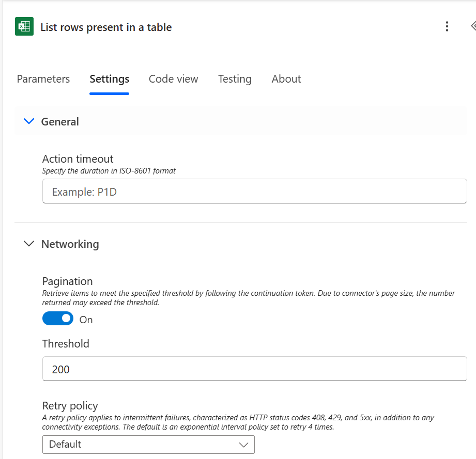Click the arrow on the Retry policy combo box
Screen dimensions: 476x459
tap(243, 445)
